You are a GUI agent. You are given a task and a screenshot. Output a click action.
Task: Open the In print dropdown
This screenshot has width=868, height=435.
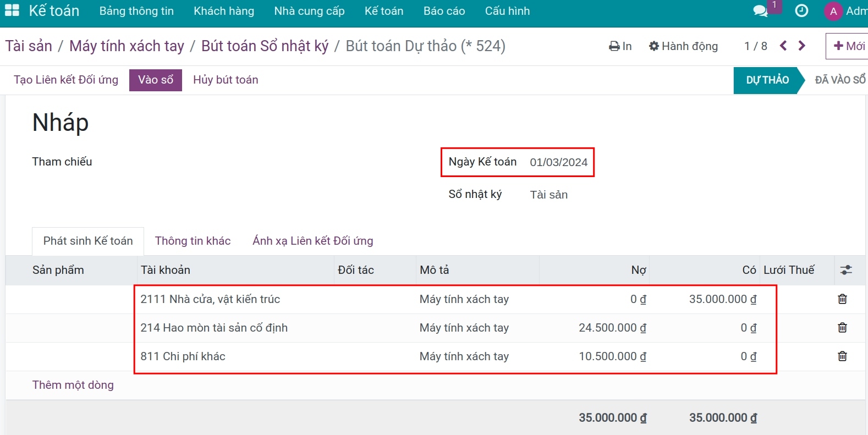click(x=620, y=46)
